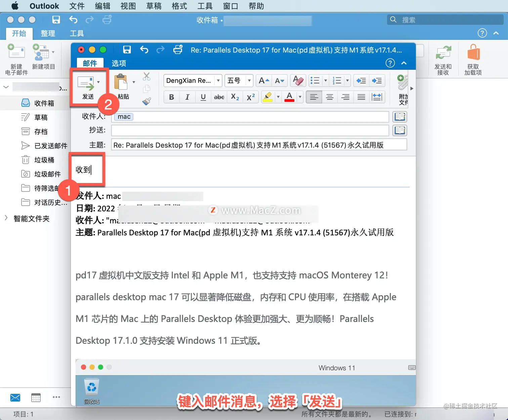Click the 搜索 search field

click(445, 20)
